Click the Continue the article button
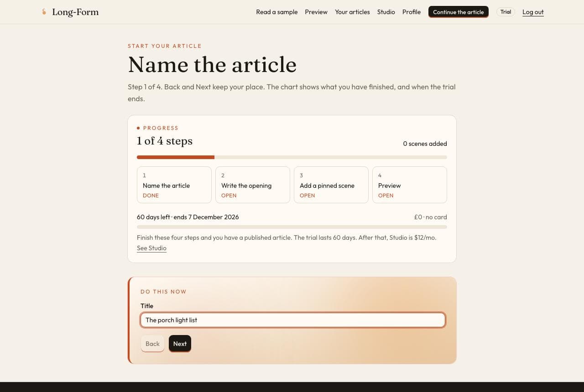The width and height of the screenshot is (584, 392). [x=459, y=12]
